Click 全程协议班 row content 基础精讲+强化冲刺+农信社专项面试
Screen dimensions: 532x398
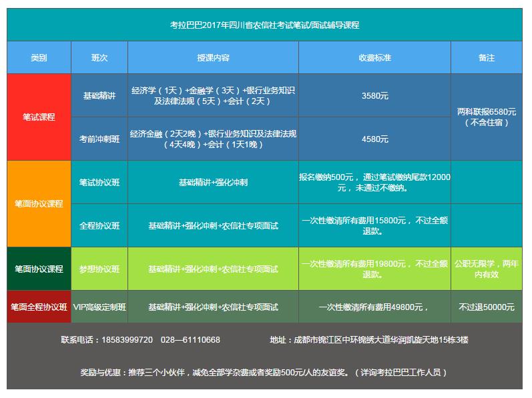(x=213, y=225)
